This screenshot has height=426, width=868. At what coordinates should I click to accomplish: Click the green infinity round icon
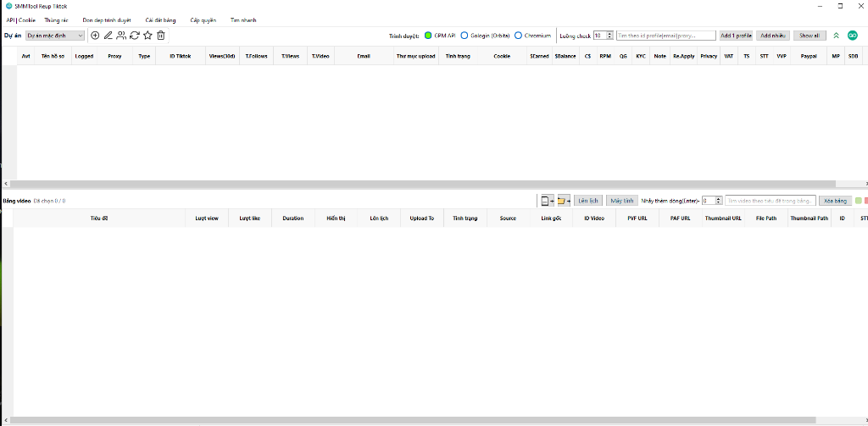click(853, 36)
